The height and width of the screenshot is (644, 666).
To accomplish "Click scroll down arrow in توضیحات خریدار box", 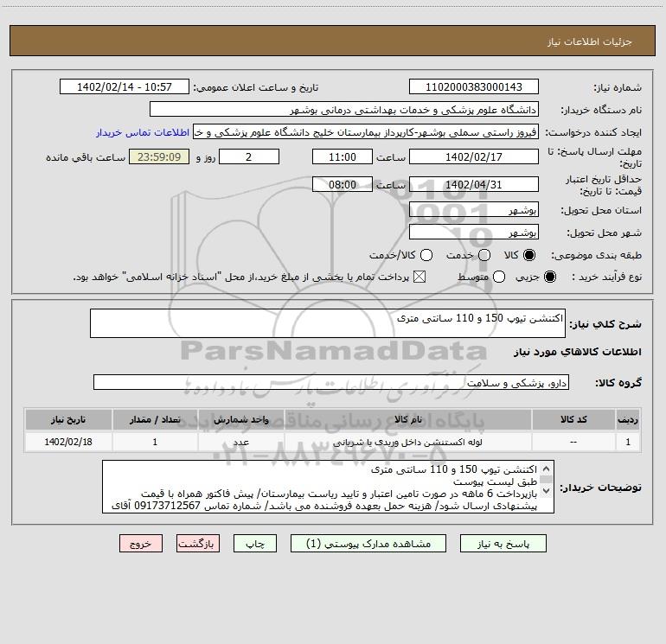I will (x=547, y=491).
